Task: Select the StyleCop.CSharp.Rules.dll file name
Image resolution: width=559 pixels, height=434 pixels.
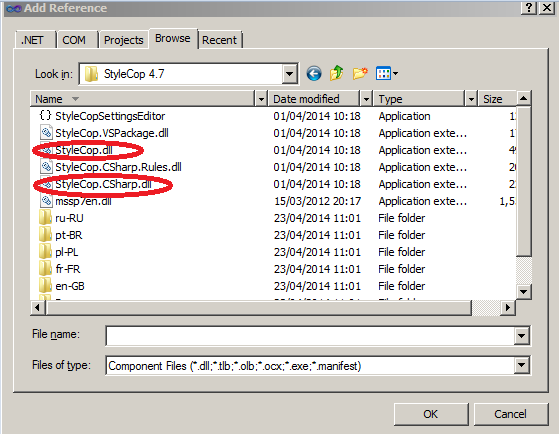Action: click(x=118, y=167)
